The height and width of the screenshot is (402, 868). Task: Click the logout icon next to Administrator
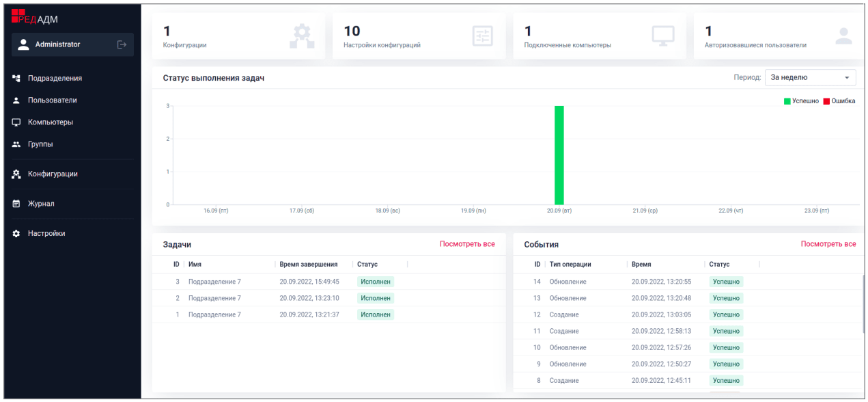point(122,44)
